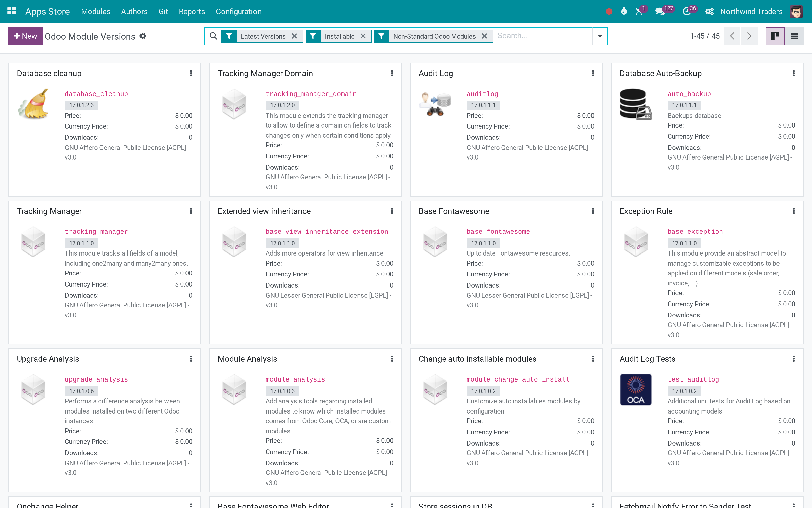Open the Northwind Traders company switcher

click(751, 11)
